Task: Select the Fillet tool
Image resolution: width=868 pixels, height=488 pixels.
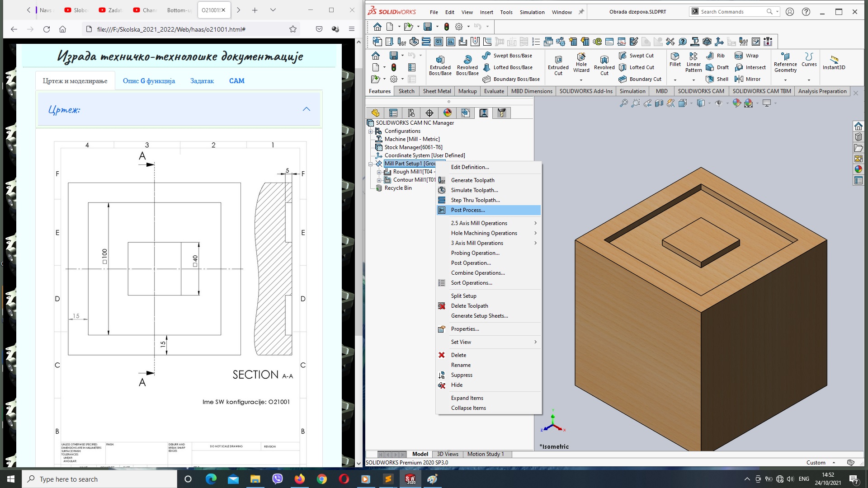Action: [675, 59]
